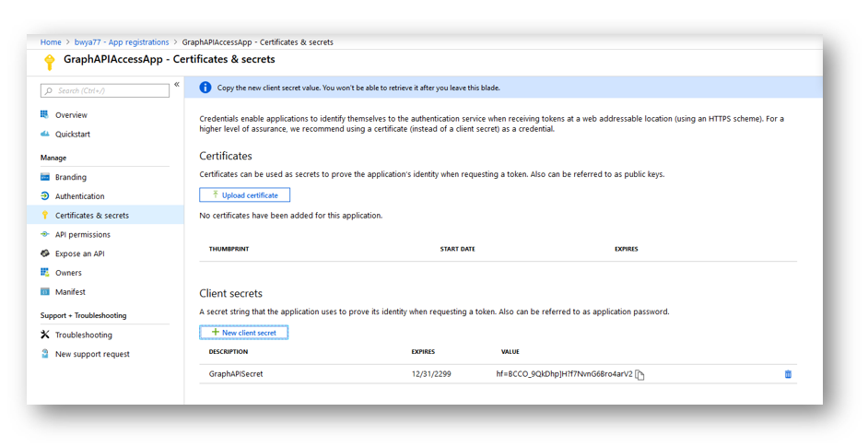
Task: Click the API permissions icon
Action: click(45, 234)
